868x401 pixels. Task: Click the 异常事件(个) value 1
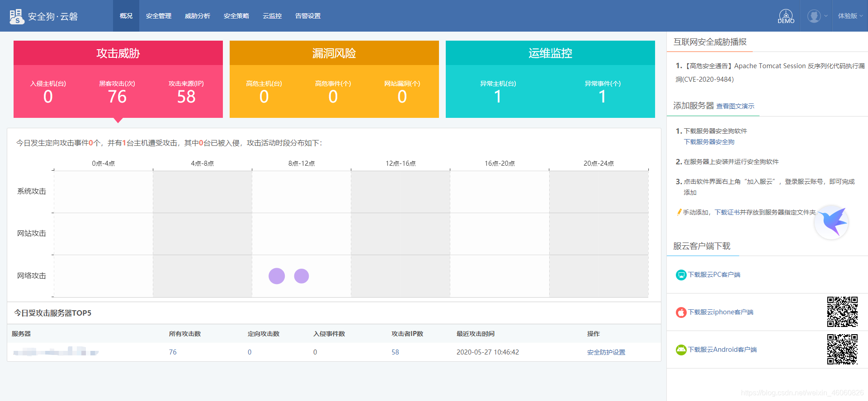tap(602, 97)
